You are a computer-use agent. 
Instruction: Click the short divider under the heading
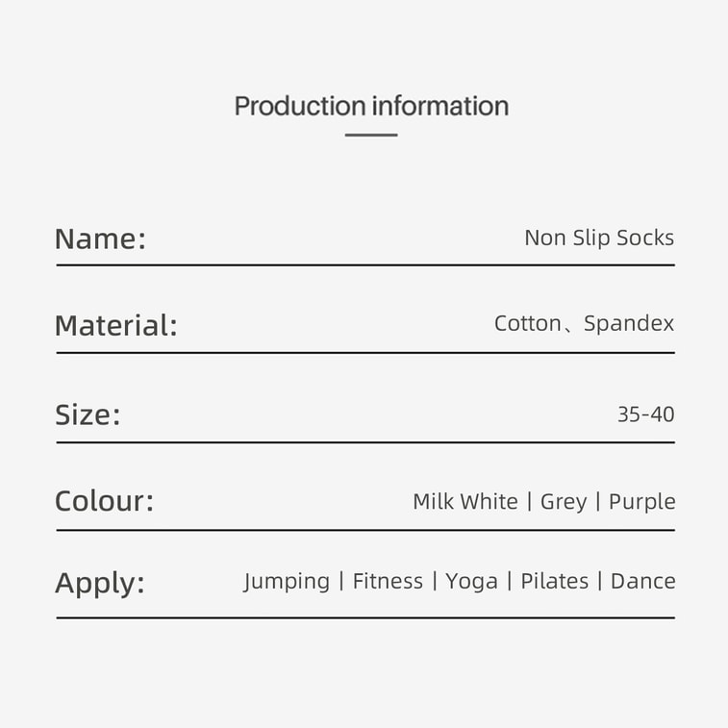pyautogui.click(x=371, y=135)
